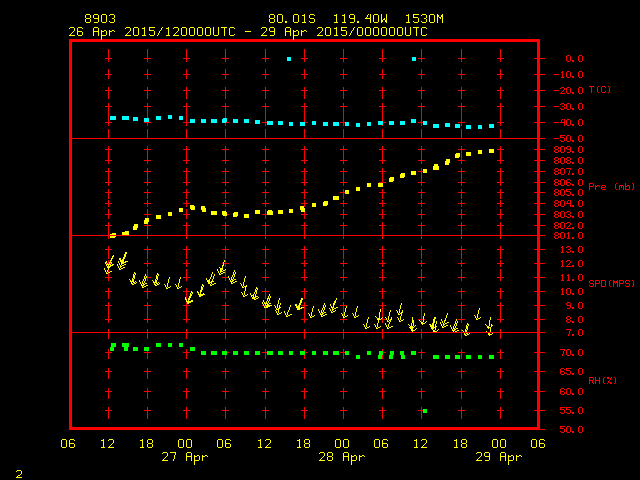Click the T(C) temperature axis label

[x=600, y=90]
